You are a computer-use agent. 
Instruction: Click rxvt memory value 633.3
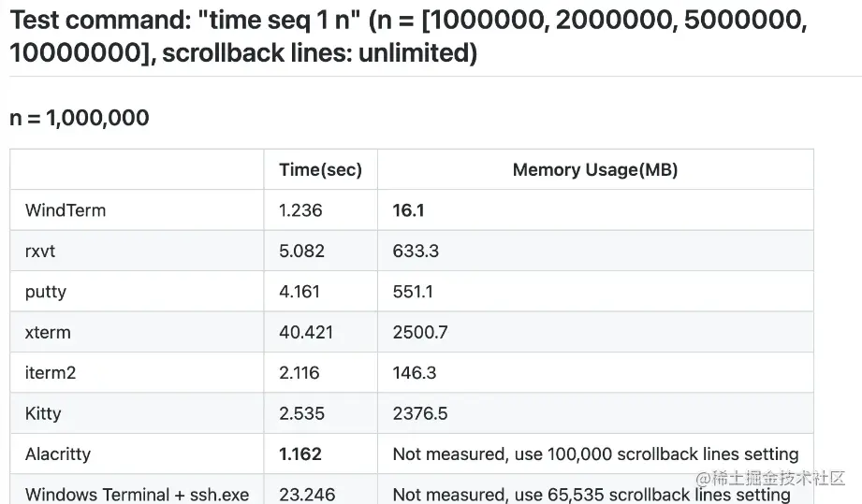click(x=416, y=251)
